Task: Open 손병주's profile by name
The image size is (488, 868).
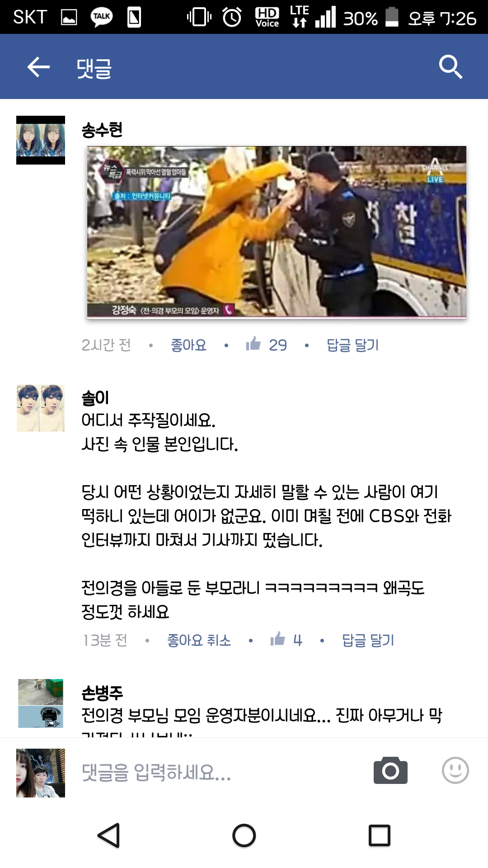Action: tap(102, 692)
